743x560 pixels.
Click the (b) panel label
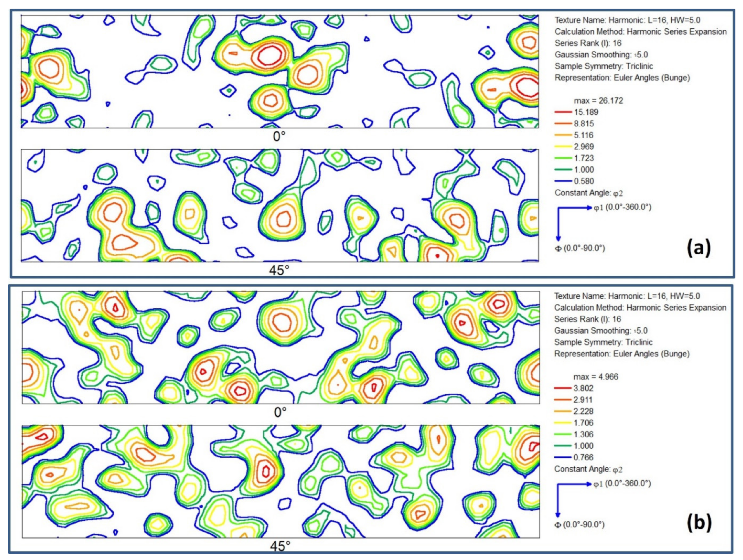[x=699, y=523]
